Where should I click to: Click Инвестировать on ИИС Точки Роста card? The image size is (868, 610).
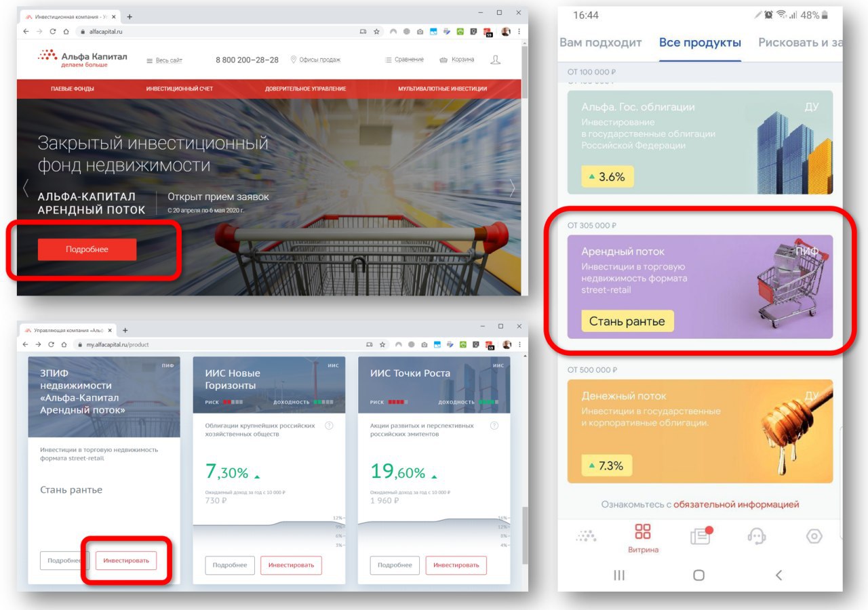pos(456,565)
